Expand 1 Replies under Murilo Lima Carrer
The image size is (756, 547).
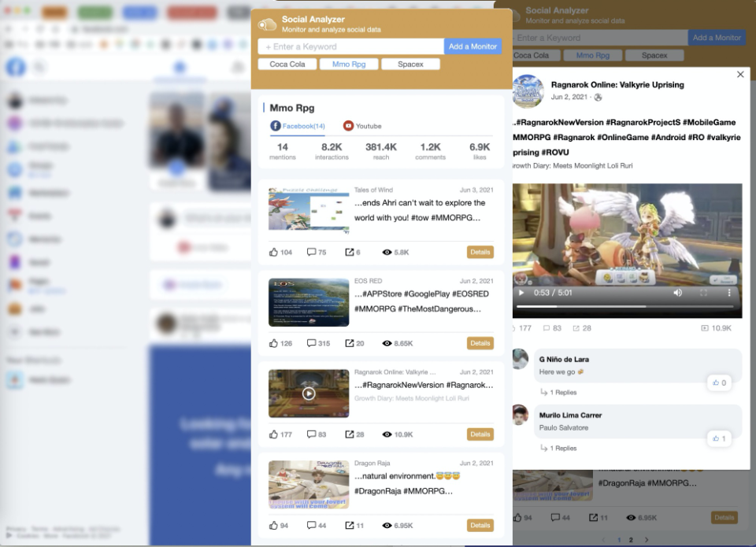[x=558, y=448]
